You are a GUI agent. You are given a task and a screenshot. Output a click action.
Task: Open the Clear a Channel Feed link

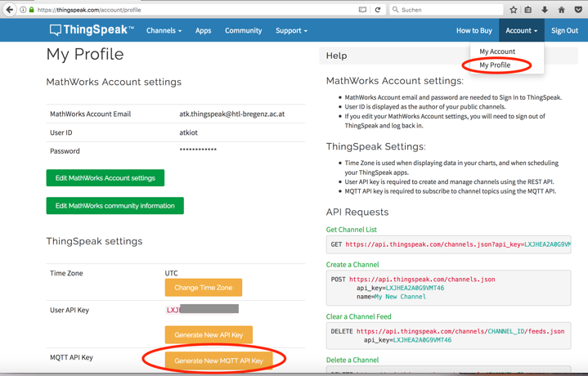(358, 316)
